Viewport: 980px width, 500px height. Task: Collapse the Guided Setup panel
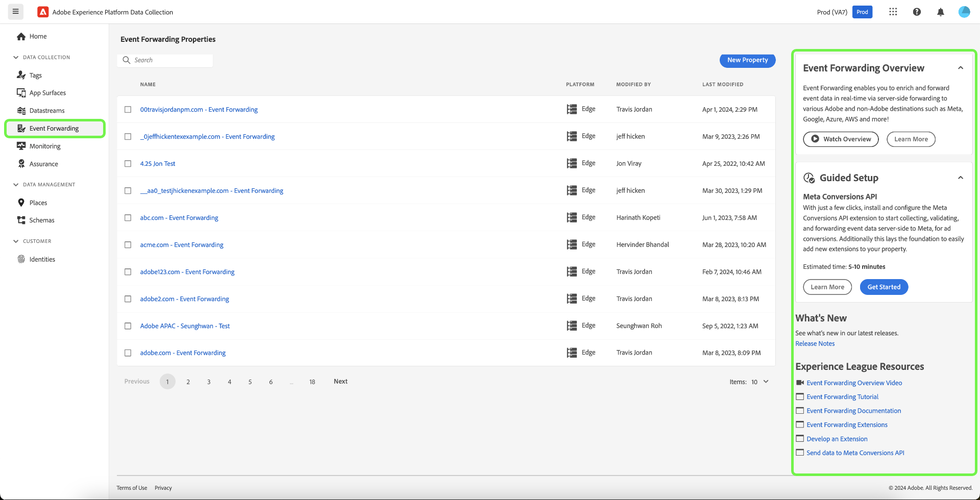point(961,178)
